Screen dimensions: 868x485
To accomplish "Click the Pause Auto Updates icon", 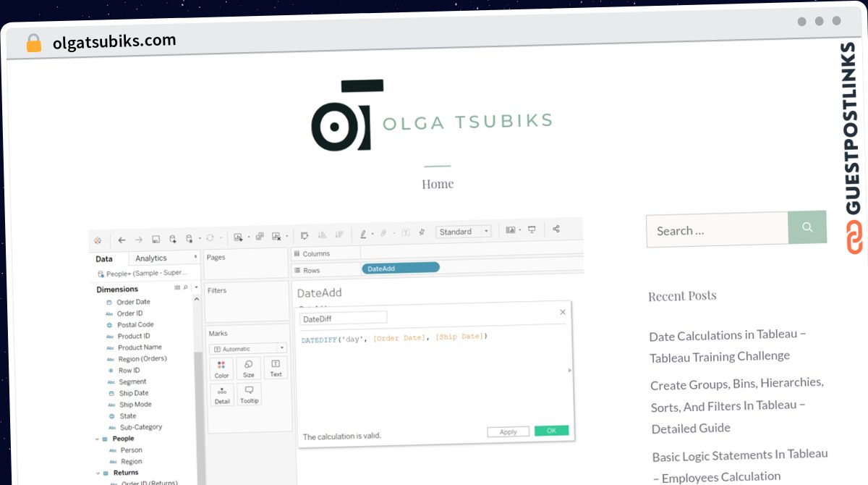I will pos(190,238).
